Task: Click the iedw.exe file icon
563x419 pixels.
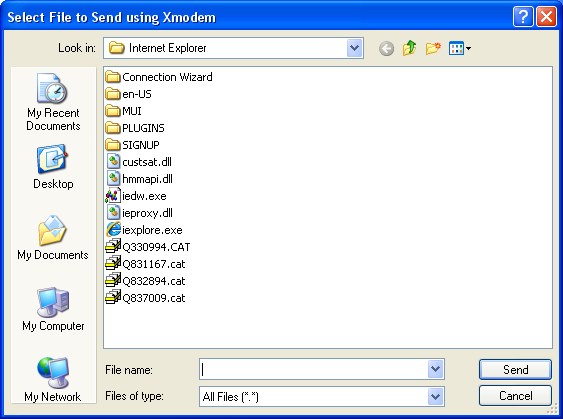Action: (x=112, y=196)
